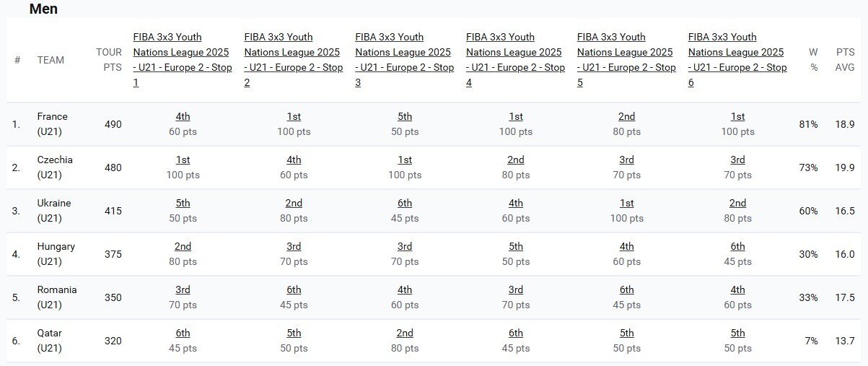The image size is (868, 366).
Task: Click Ukraine's 1st place result in Stop 5
Action: 626,203
